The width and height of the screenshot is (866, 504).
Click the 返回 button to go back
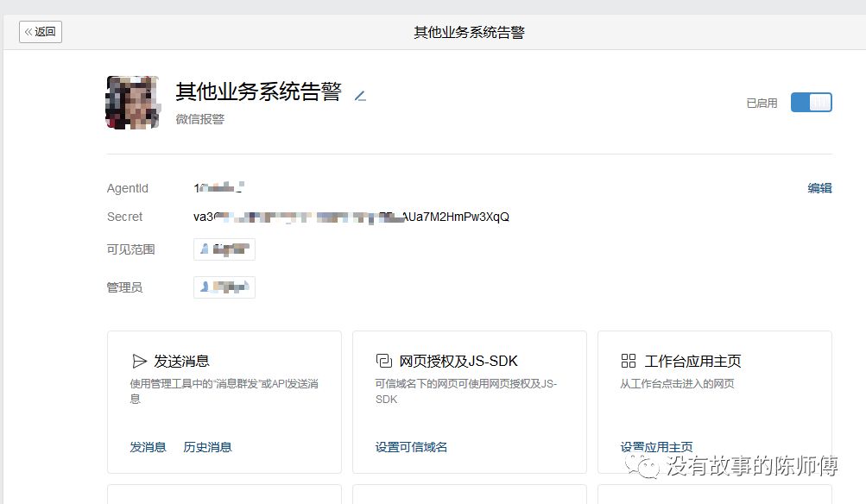pos(40,31)
